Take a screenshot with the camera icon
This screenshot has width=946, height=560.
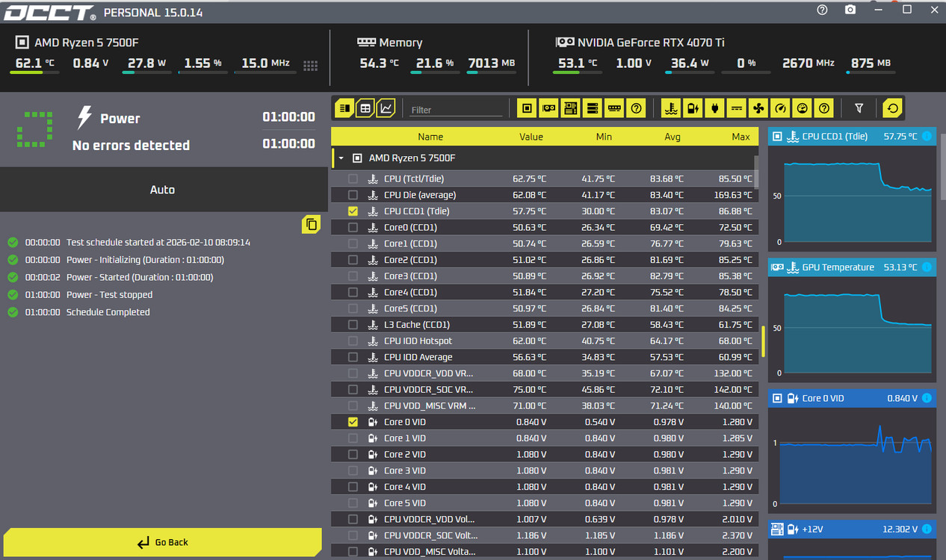click(850, 10)
